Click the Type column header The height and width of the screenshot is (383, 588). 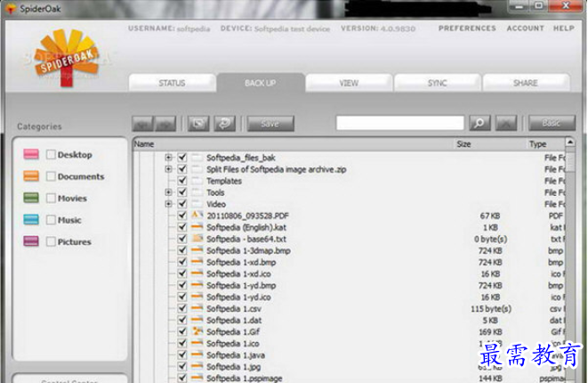545,143
